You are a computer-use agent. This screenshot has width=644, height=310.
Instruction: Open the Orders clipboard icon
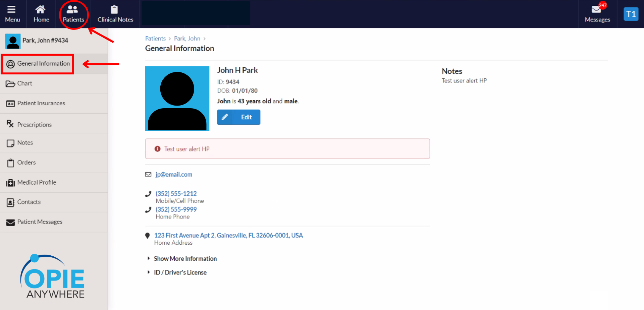10,163
